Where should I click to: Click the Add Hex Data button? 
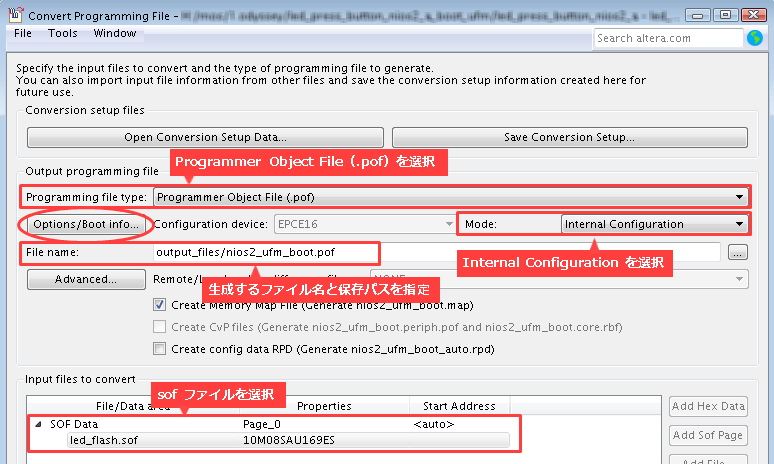pos(708,406)
